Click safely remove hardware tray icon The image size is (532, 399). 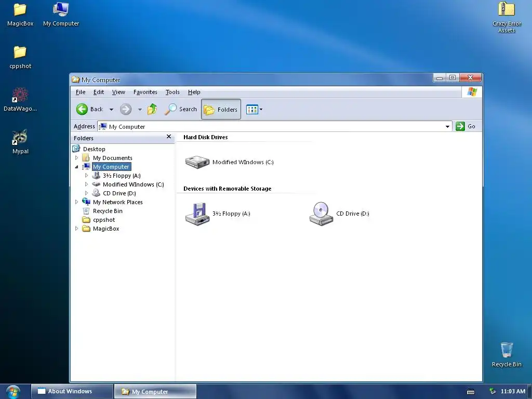(x=493, y=392)
